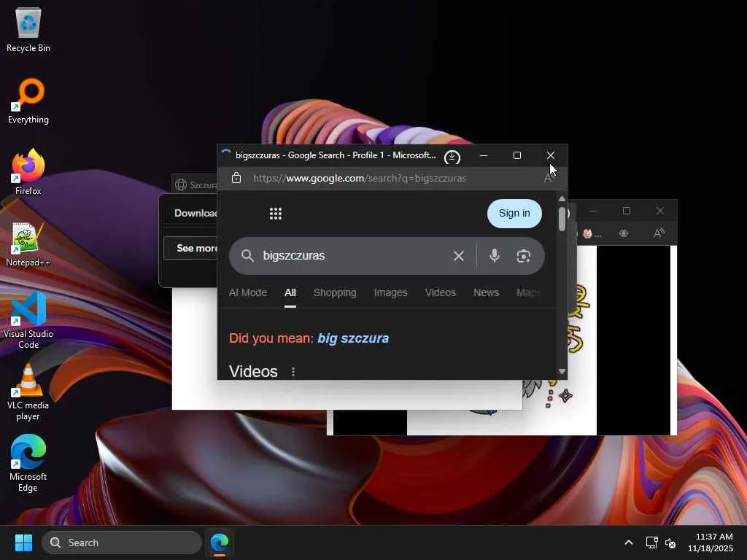Start voice search with the microphone icon

pos(495,256)
